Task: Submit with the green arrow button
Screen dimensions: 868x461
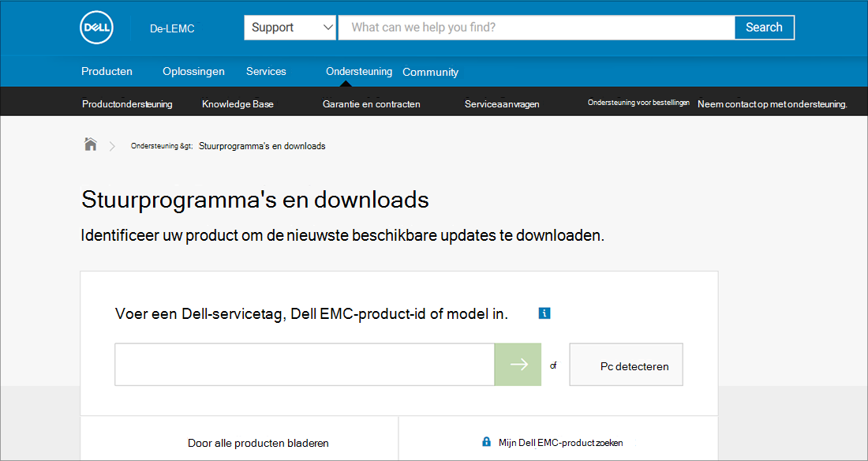Action: pos(518,364)
